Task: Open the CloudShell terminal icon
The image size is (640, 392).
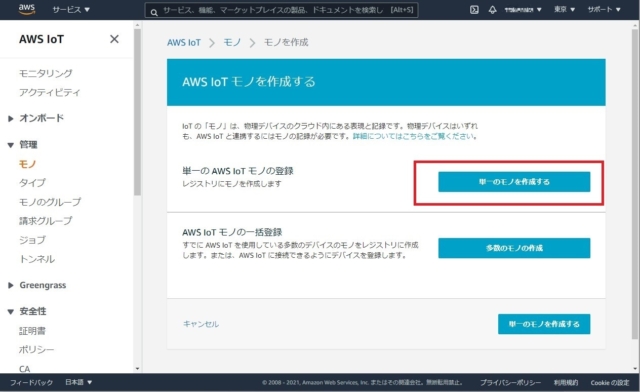Action: (x=474, y=9)
